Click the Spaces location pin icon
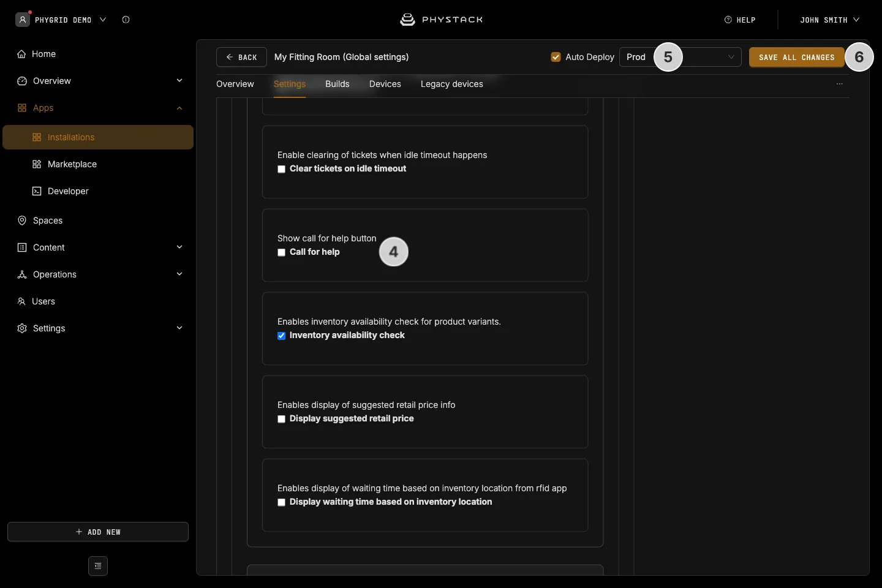Viewport: 882px width, 588px height. (22, 221)
